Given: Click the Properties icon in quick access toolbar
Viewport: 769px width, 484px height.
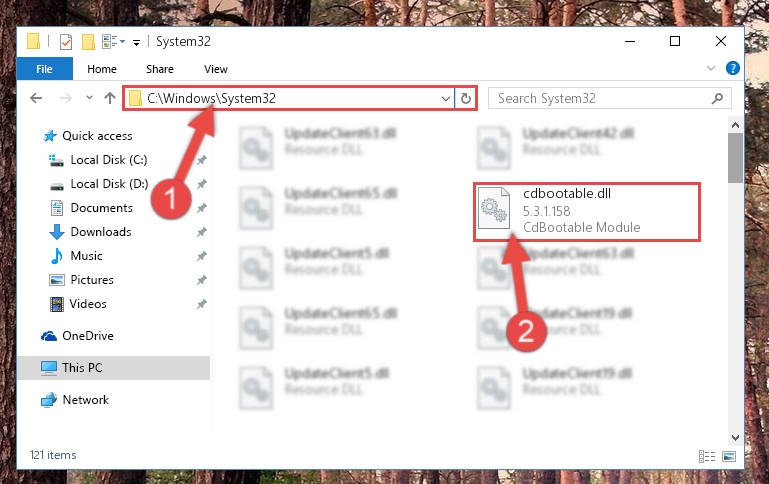Looking at the screenshot, I should pyautogui.click(x=66, y=42).
